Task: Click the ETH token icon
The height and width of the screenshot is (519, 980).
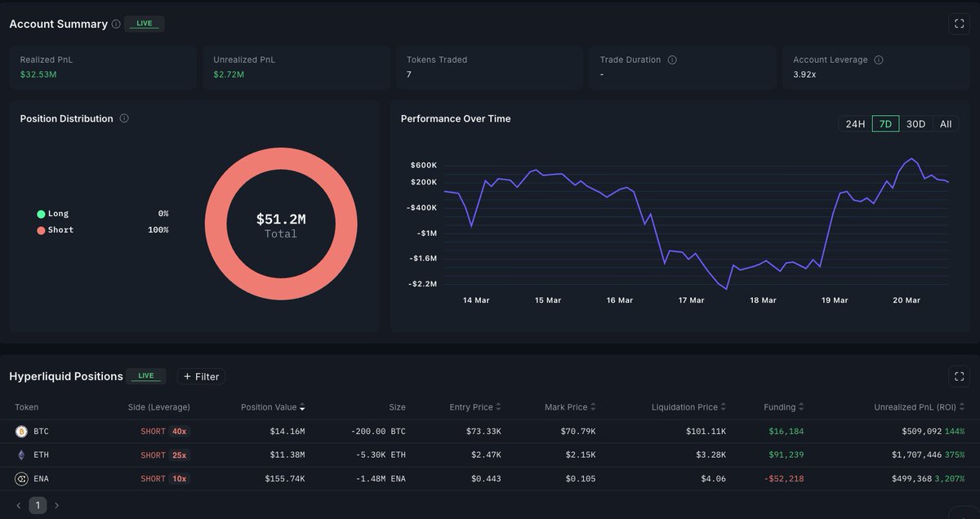Action: 21,455
